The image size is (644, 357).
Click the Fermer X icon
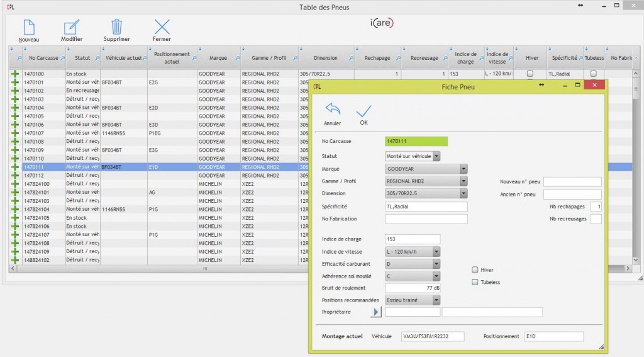(x=162, y=27)
